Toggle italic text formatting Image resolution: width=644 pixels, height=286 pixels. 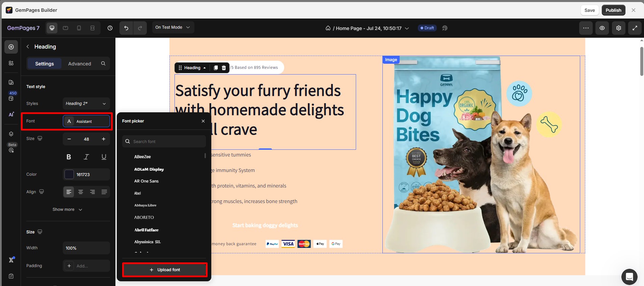click(x=86, y=157)
